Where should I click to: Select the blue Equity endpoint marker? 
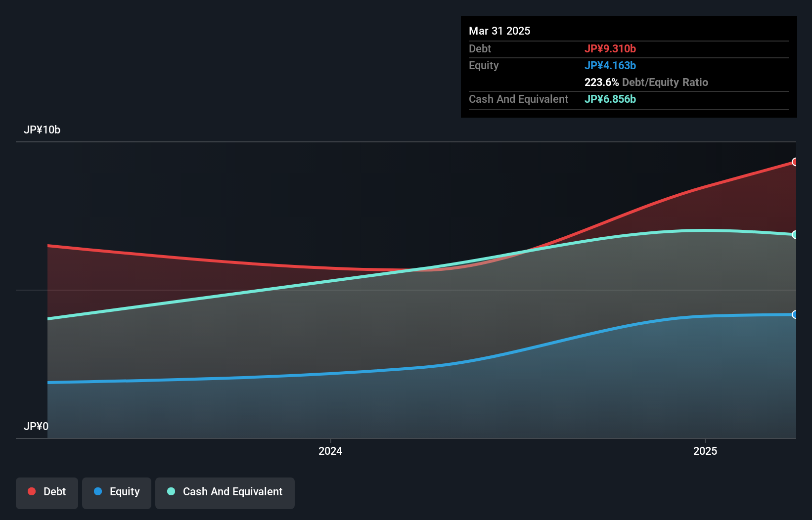click(x=795, y=314)
